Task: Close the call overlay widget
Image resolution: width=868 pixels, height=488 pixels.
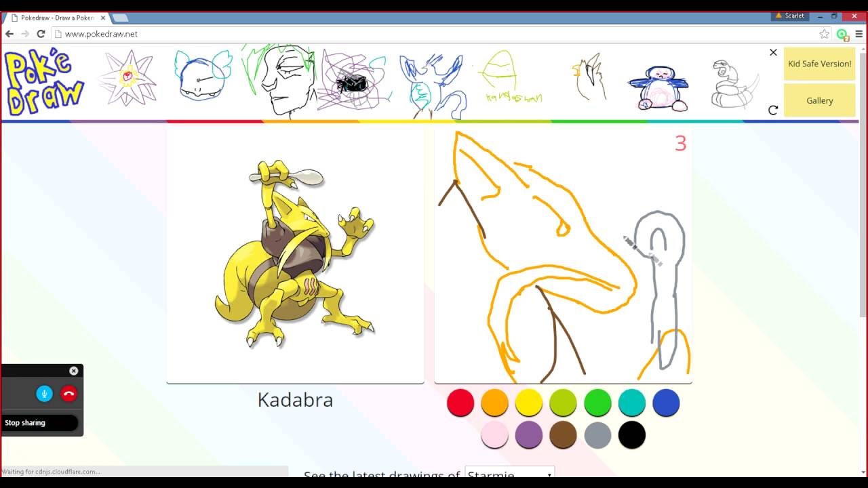Action: (x=74, y=371)
